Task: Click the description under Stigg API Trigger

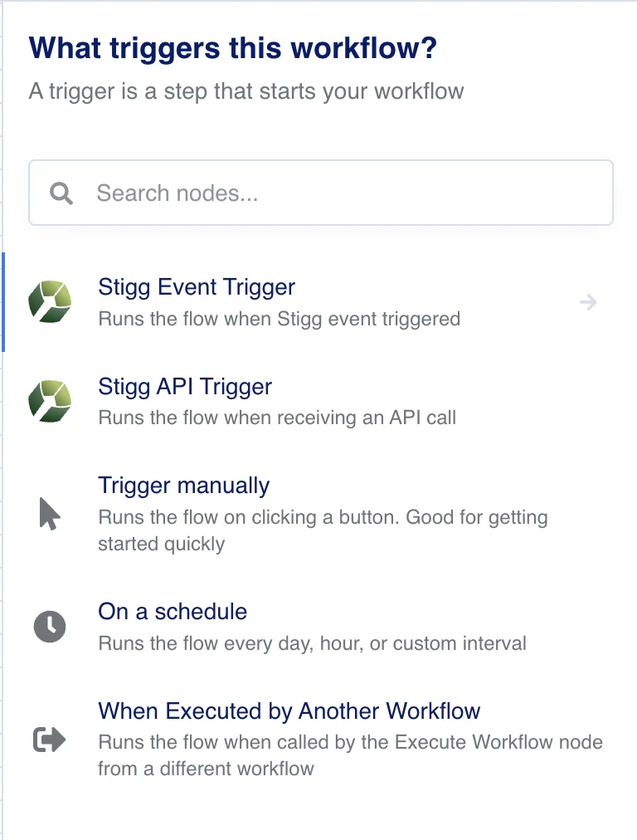Action: (278, 418)
